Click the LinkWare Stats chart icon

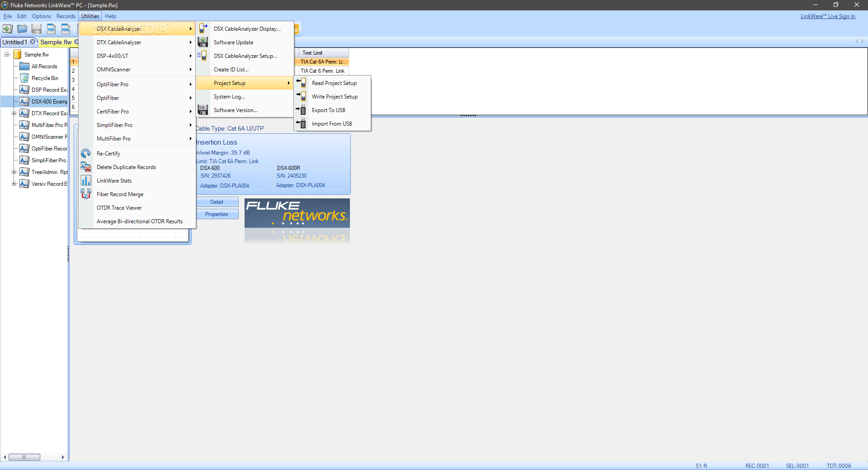(86, 180)
